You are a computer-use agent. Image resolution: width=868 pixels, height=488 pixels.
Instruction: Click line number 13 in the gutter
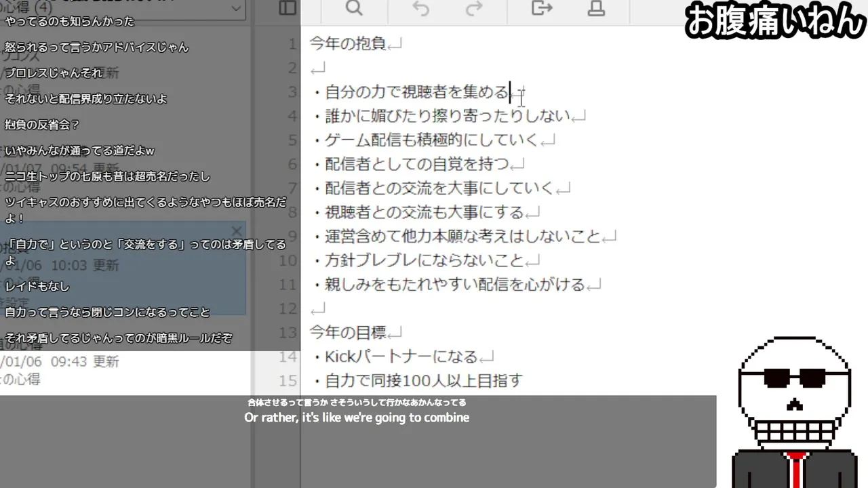tap(288, 333)
